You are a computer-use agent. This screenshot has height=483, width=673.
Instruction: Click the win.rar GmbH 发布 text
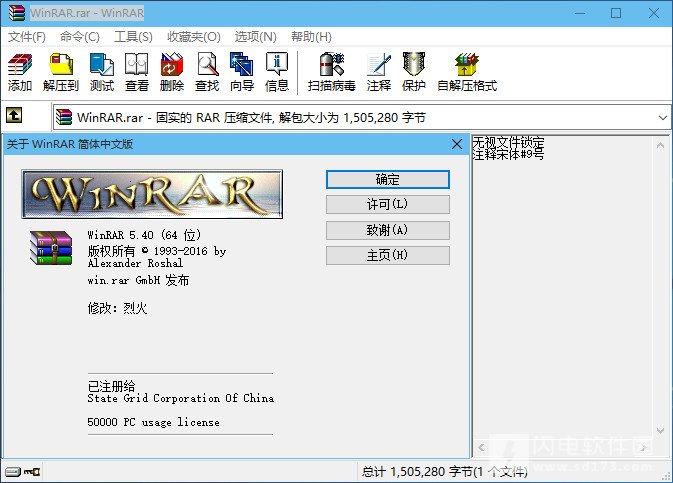tap(138, 280)
